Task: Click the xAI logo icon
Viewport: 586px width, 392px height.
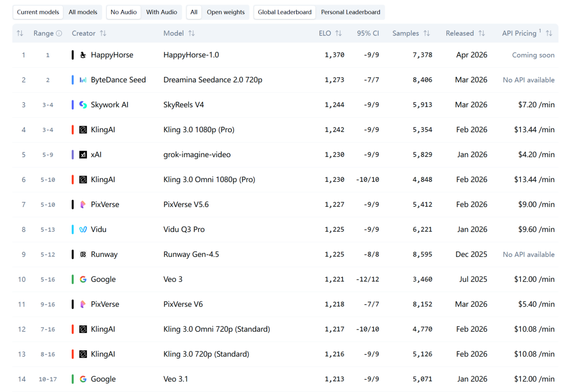Action: (x=83, y=155)
